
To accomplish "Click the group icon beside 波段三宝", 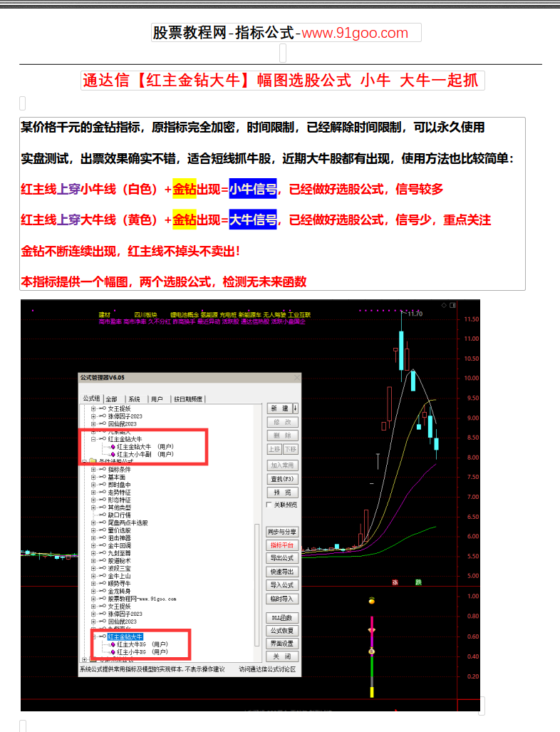I will tap(103, 568).
